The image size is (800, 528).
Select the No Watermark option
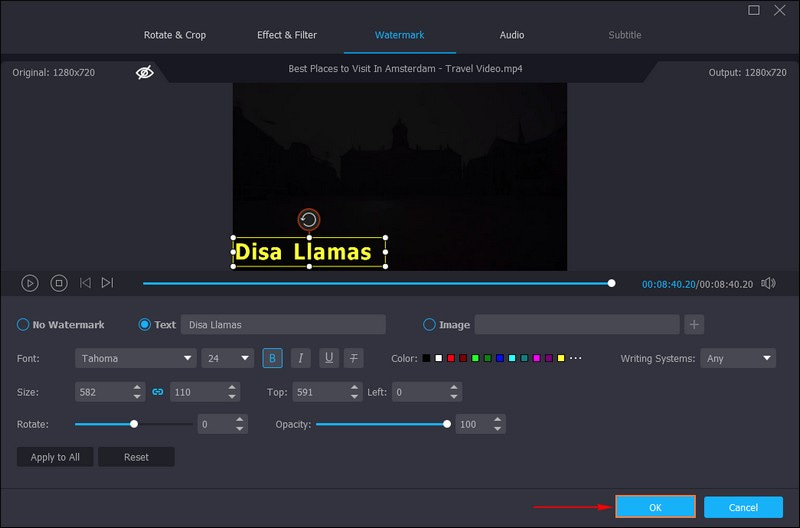tap(23, 324)
